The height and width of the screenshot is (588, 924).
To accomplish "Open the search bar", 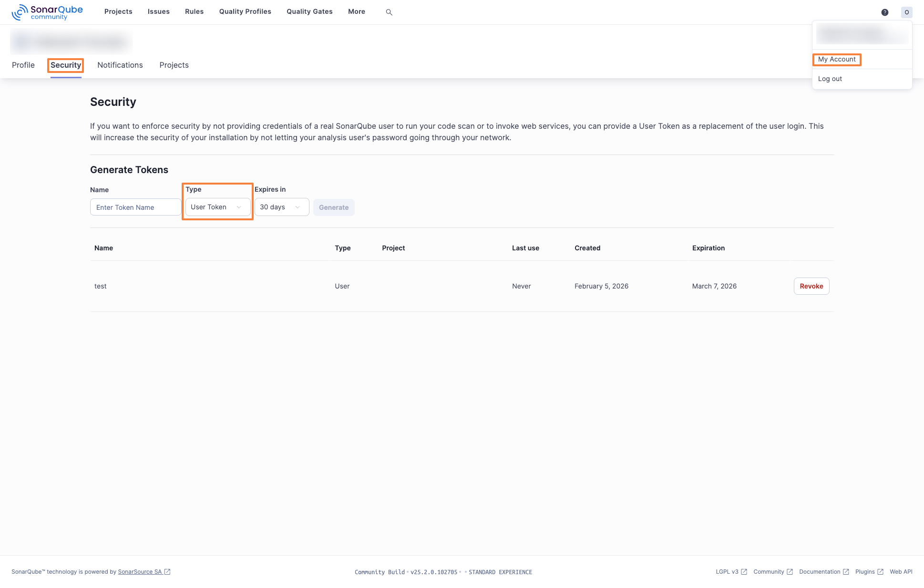I will tap(389, 11).
